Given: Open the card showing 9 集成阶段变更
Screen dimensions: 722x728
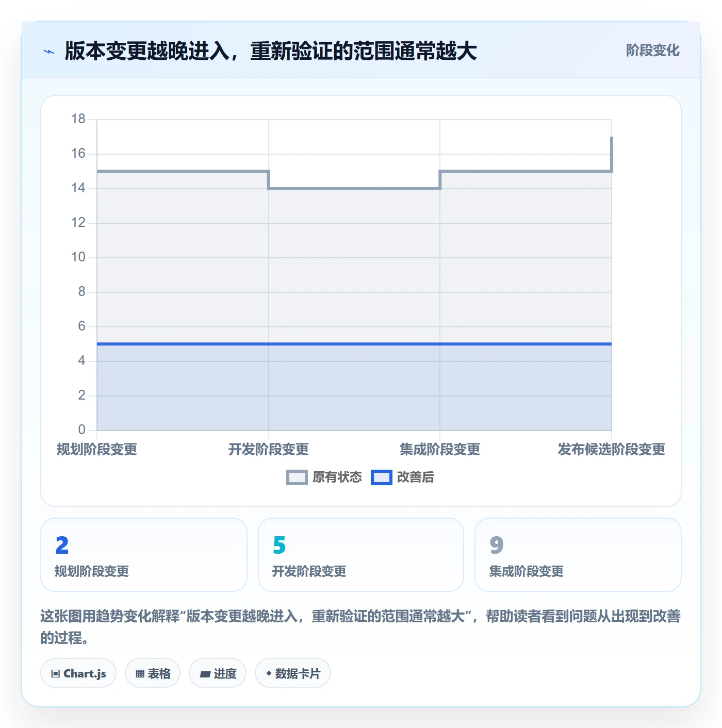Looking at the screenshot, I should 578,555.
